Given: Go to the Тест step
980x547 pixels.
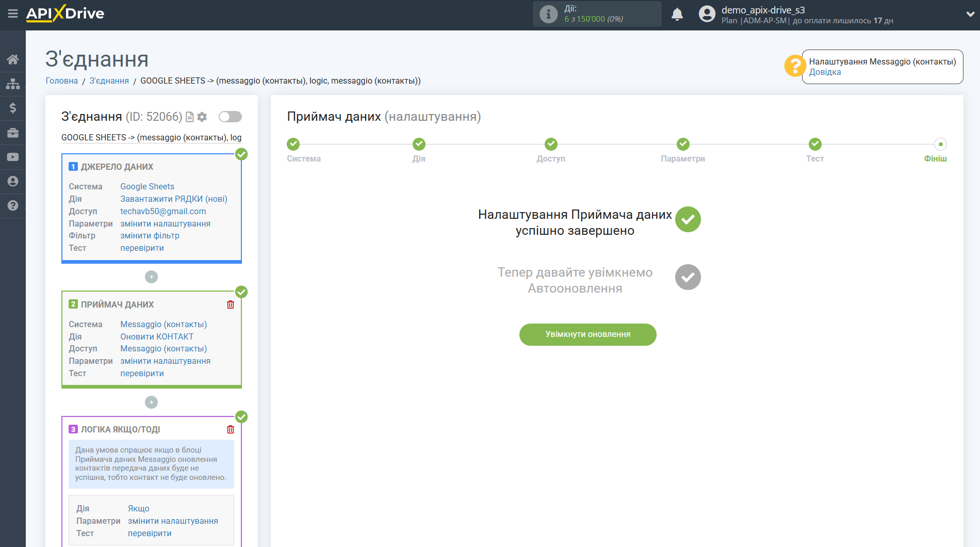Looking at the screenshot, I should 815,144.
